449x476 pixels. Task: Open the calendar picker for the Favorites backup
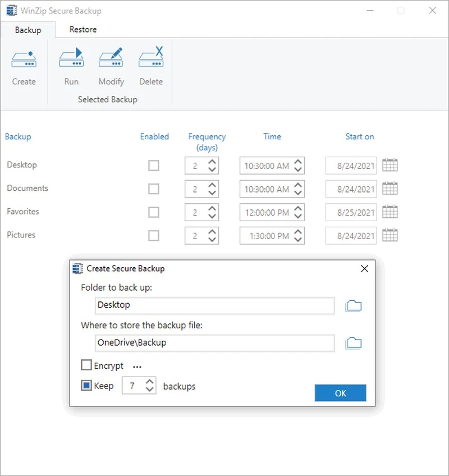pyautogui.click(x=390, y=212)
